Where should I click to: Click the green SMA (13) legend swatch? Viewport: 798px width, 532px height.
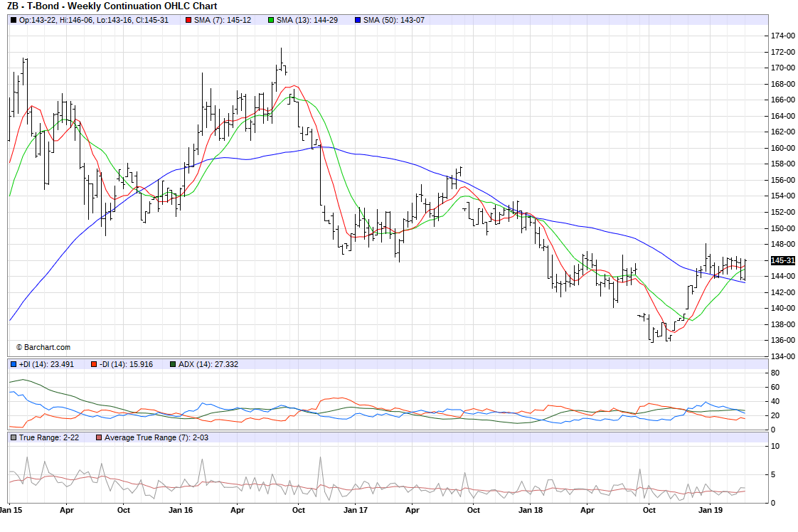[271, 20]
